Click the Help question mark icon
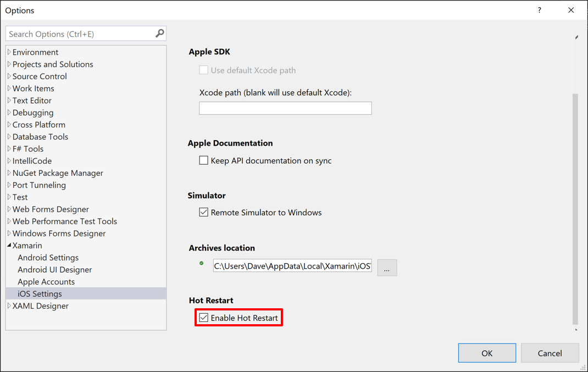The image size is (588, 372). point(539,10)
